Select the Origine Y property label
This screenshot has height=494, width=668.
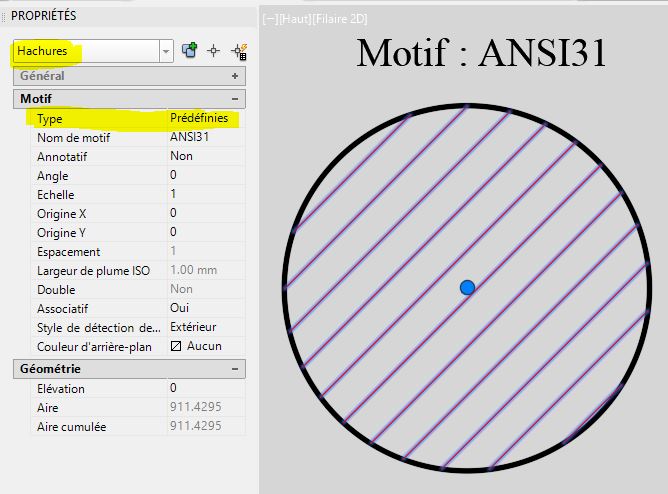click(x=62, y=233)
